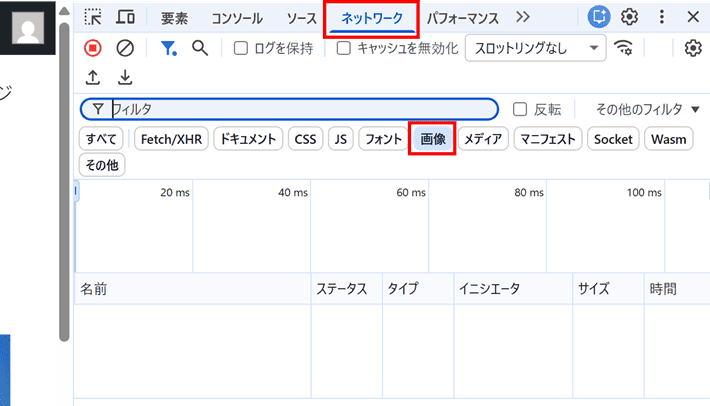Open the Network panel settings gear
This screenshot has height=406, width=710.
[x=693, y=48]
